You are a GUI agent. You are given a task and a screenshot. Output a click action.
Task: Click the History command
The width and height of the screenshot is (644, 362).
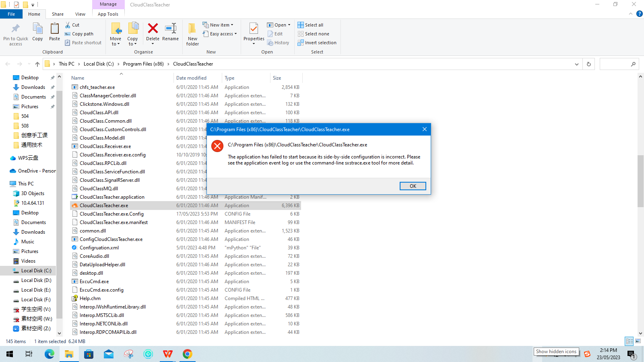[278, 43]
